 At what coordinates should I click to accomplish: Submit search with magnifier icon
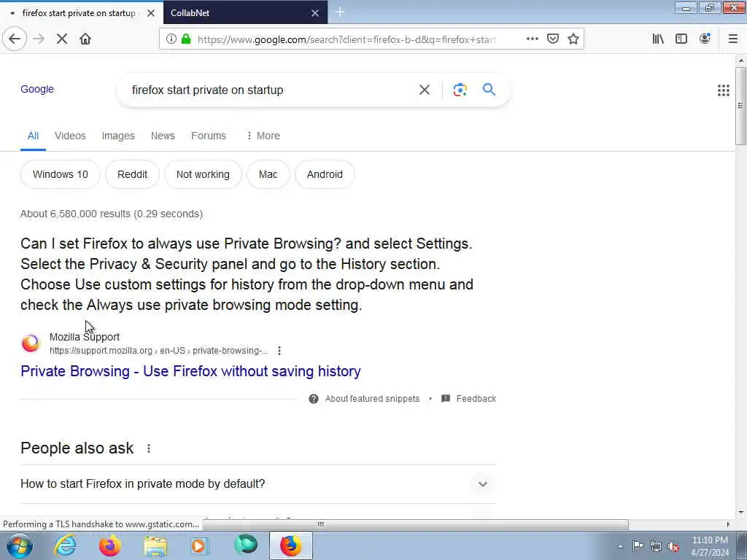[x=489, y=90]
